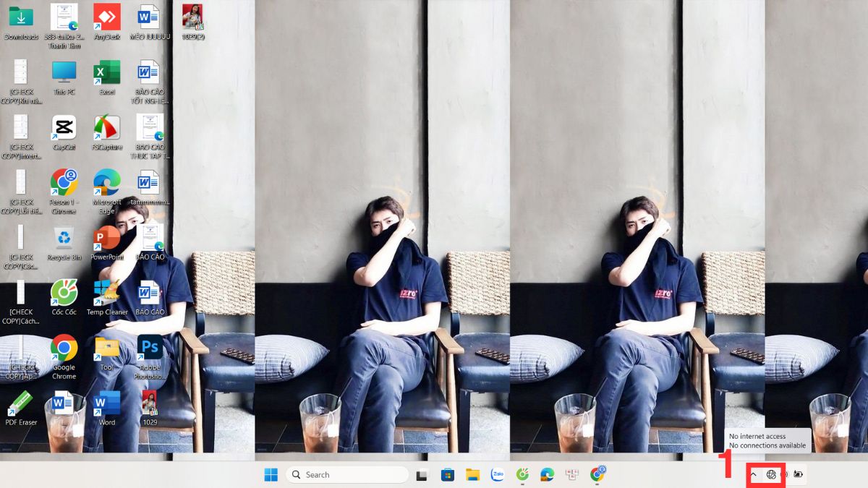
Task: Open File Explorer on the taskbar
Action: coord(472,474)
